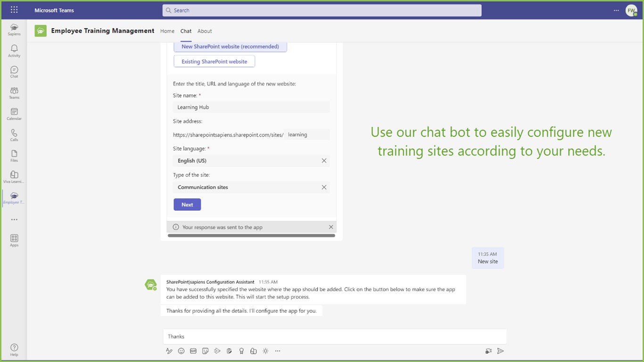
Task: Click 'Thanks for providing all the details' message
Action: pyautogui.click(x=241, y=311)
